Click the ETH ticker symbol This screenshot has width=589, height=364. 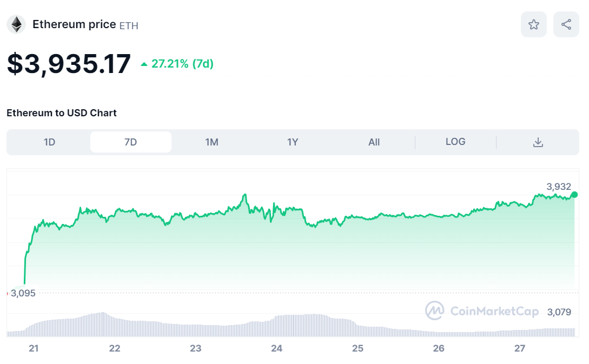(130, 25)
